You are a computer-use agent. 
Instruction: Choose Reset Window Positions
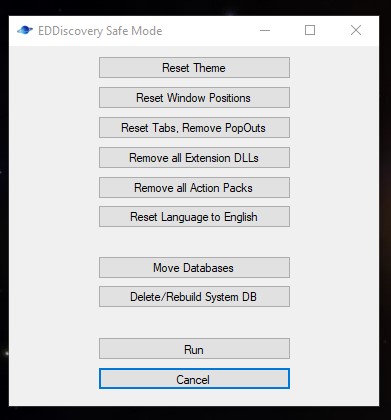coord(194,98)
